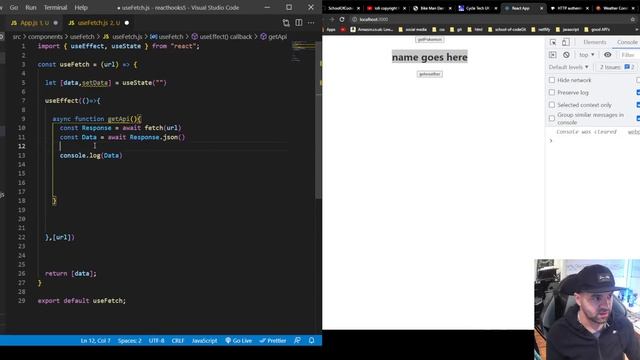Open the Terminal menu in VS Code

(x=56, y=7)
